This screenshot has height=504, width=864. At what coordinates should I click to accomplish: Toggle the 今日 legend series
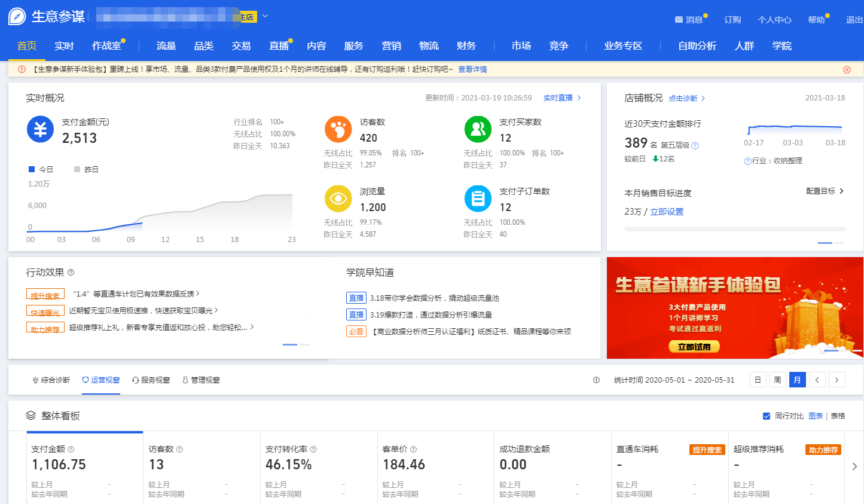coord(41,170)
